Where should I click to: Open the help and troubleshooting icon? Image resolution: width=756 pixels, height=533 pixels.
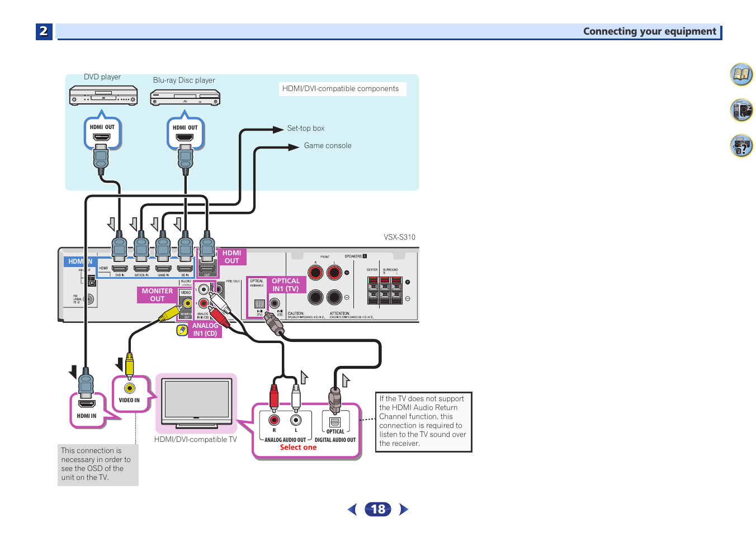tap(741, 146)
